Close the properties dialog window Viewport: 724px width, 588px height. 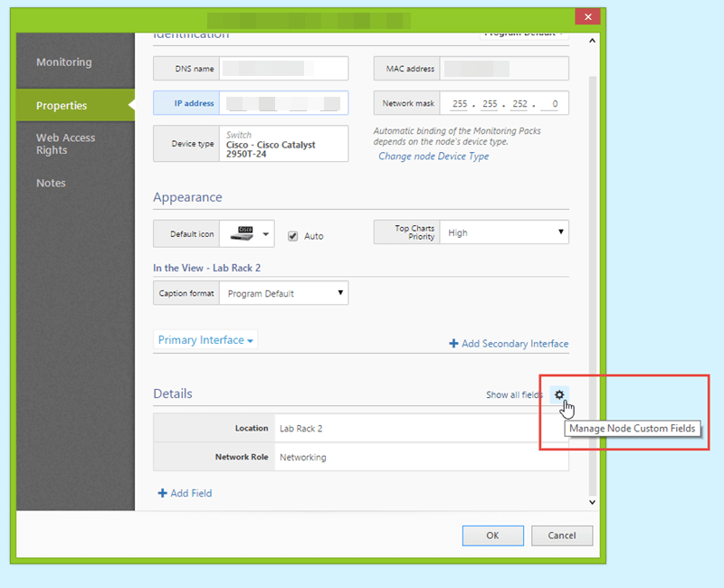tap(588, 17)
